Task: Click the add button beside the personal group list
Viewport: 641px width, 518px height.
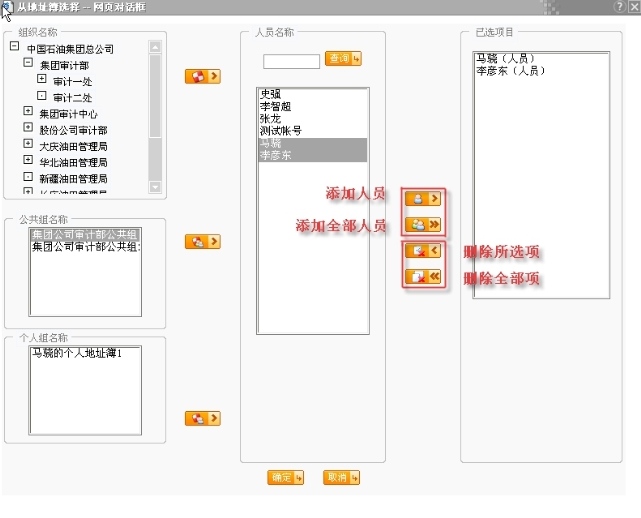Action: tap(203, 418)
